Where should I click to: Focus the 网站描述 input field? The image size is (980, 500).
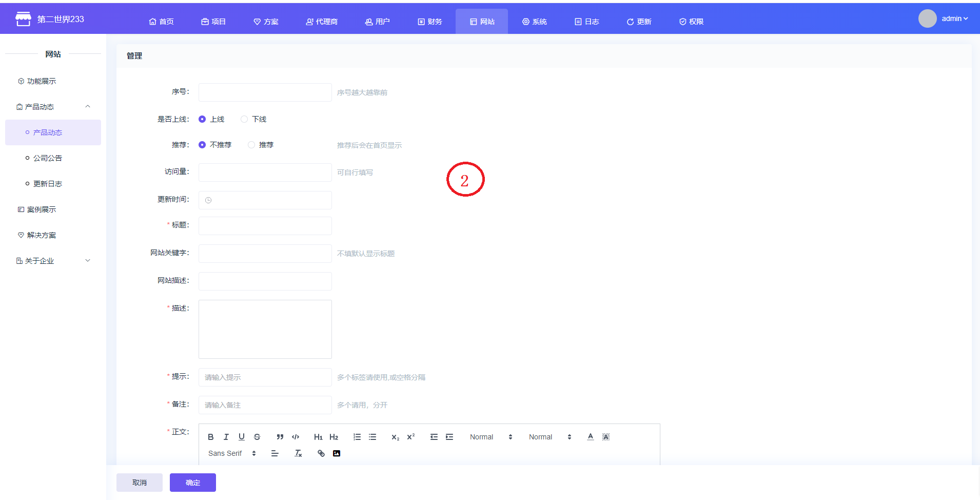pyautogui.click(x=265, y=281)
